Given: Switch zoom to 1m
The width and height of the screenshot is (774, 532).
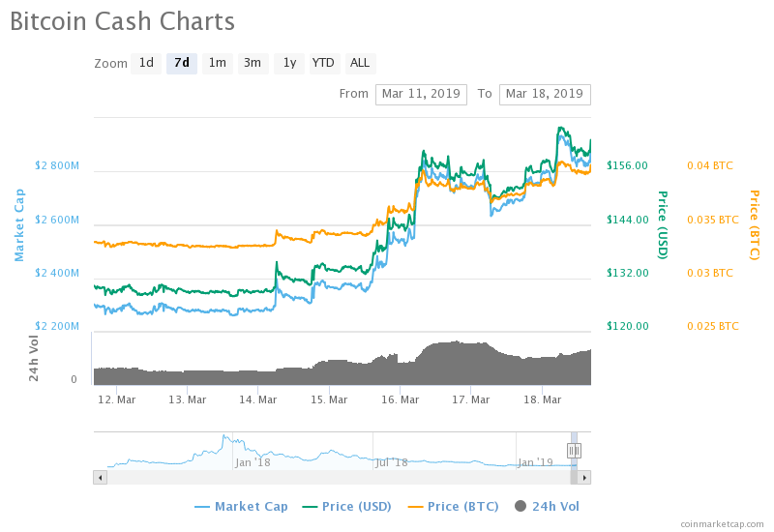Looking at the screenshot, I should [218, 63].
